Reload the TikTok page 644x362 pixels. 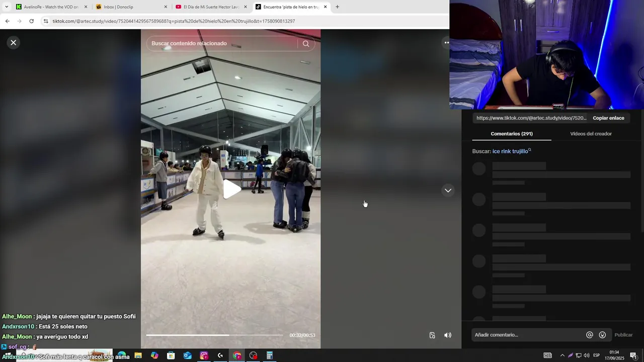[31, 21]
